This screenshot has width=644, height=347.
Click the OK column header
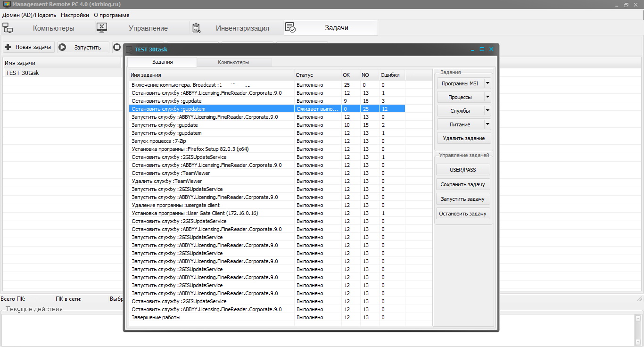[x=351, y=75]
